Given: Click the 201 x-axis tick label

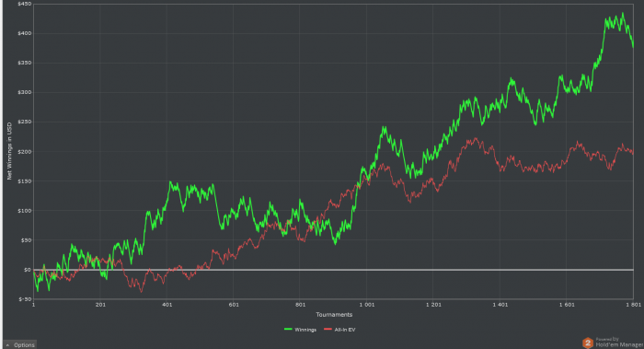Looking at the screenshot, I should click(x=100, y=305).
